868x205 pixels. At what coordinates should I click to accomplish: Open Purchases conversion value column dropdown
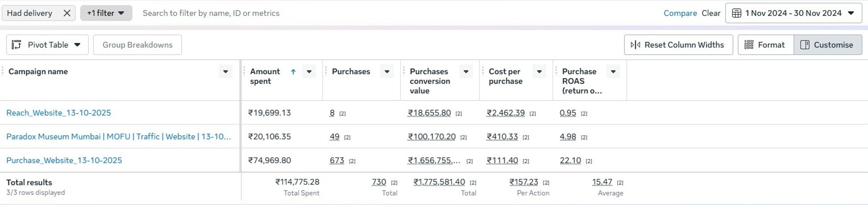tap(466, 72)
